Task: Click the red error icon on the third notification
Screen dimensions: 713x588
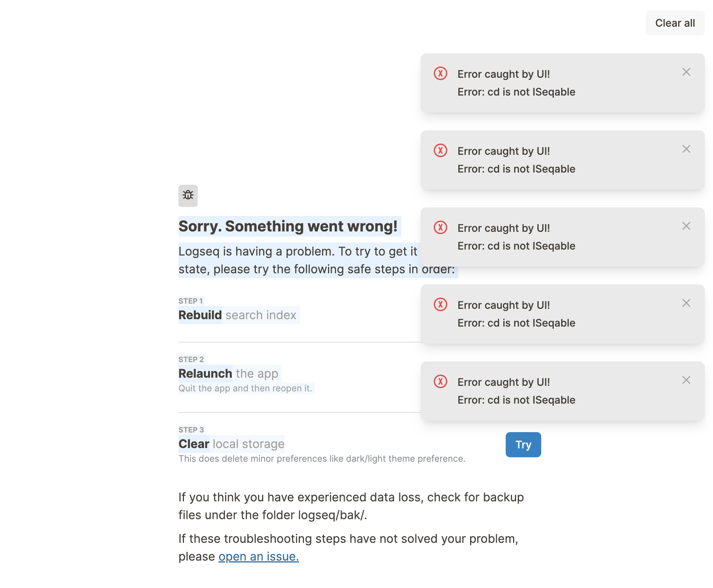Action: click(x=440, y=228)
